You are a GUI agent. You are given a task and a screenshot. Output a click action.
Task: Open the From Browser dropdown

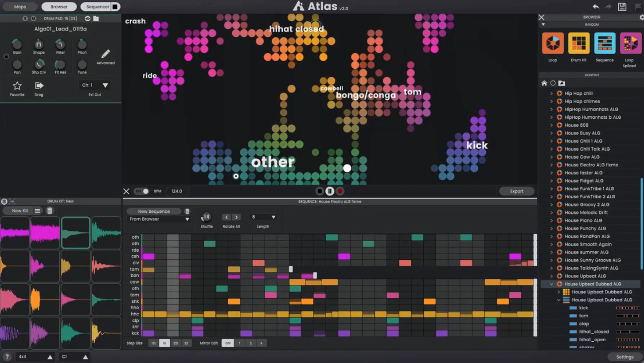pyautogui.click(x=159, y=219)
